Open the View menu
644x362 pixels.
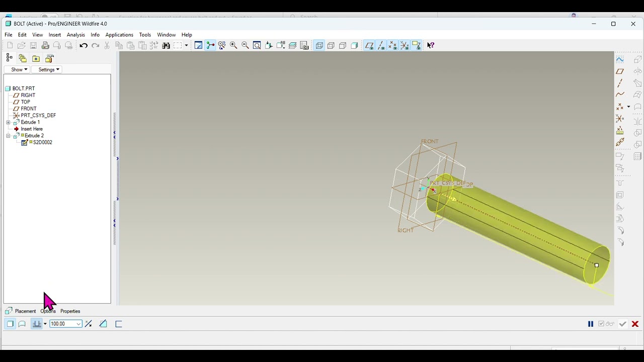pyautogui.click(x=38, y=35)
